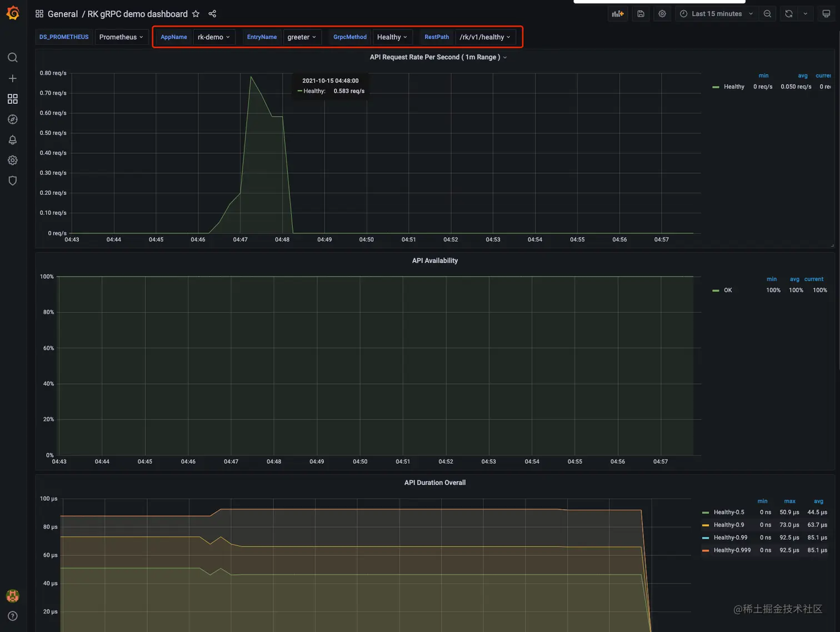Open the search dashboards icon
The image size is (840, 632).
[x=13, y=58]
